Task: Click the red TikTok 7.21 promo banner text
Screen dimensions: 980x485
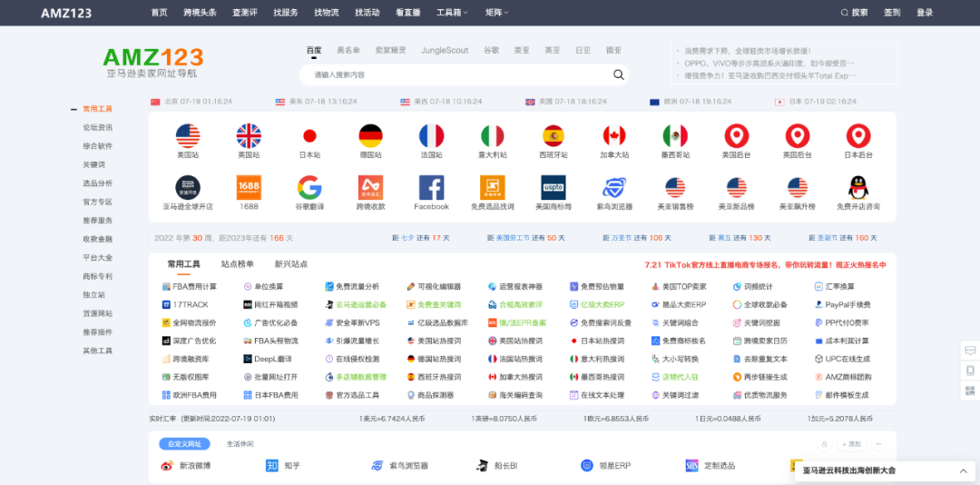Action: click(x=766, y=264)
